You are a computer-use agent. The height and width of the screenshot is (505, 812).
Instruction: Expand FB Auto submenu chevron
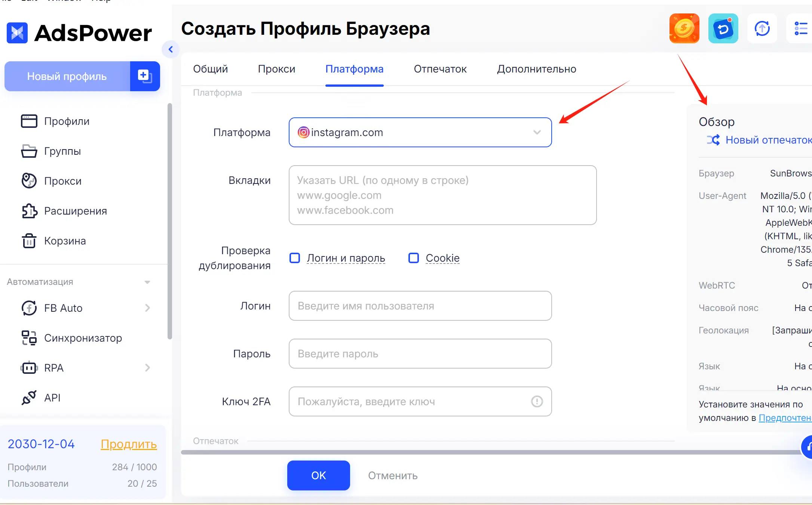coord(147,308)
